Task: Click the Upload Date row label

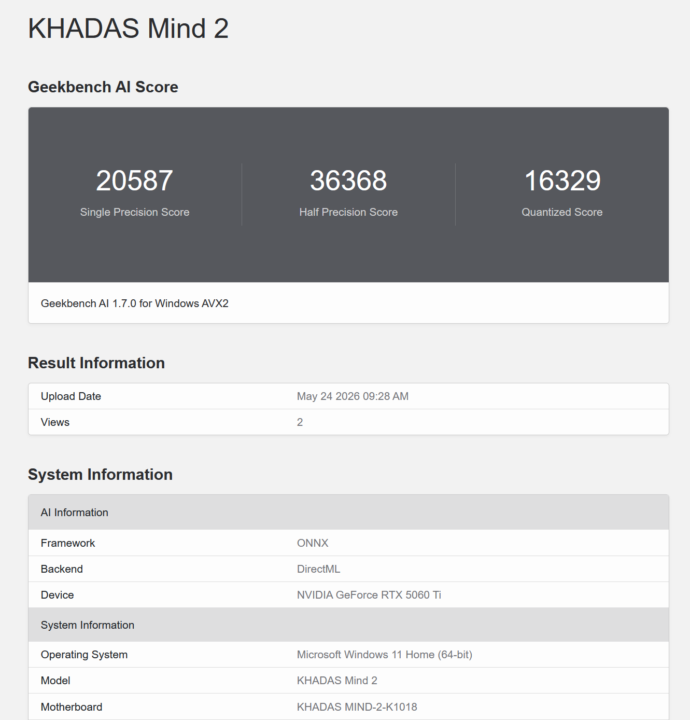Action: [x=71, y=396]
